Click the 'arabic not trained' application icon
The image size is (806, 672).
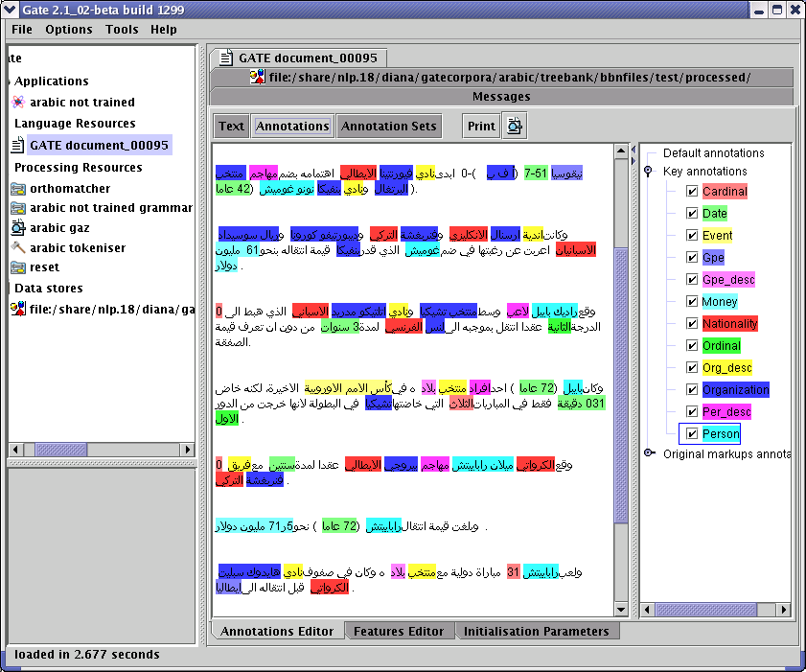(18, 102)
